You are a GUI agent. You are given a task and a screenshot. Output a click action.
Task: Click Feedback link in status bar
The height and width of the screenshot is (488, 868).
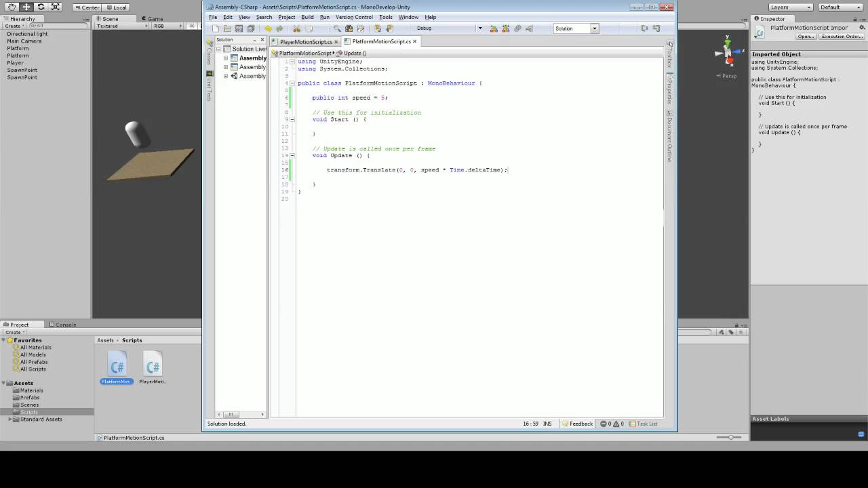pos(576,424)
